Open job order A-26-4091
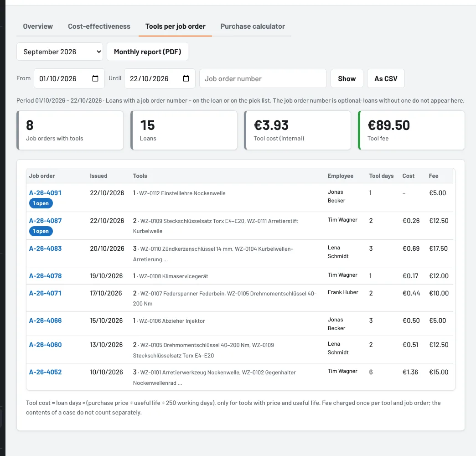Image resolution: width=476 pixels, height=456 pixels. click(x=45, y=193)
